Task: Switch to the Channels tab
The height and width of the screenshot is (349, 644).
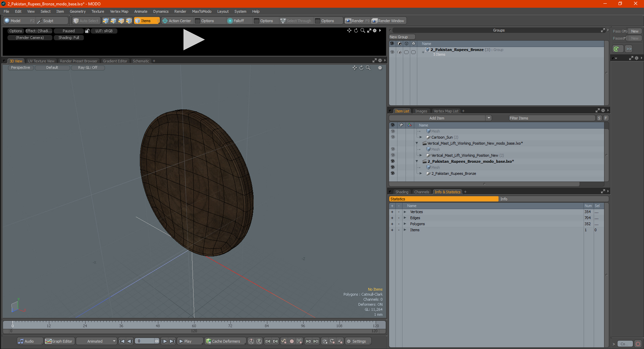Action: [x=422, y=192]
